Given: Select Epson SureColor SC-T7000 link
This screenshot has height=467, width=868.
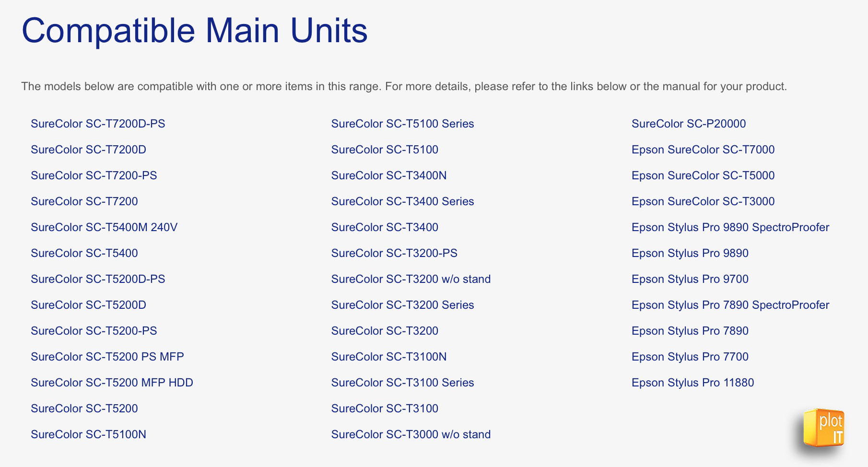Looking at the screenshot, I should [x=703, y=150].
